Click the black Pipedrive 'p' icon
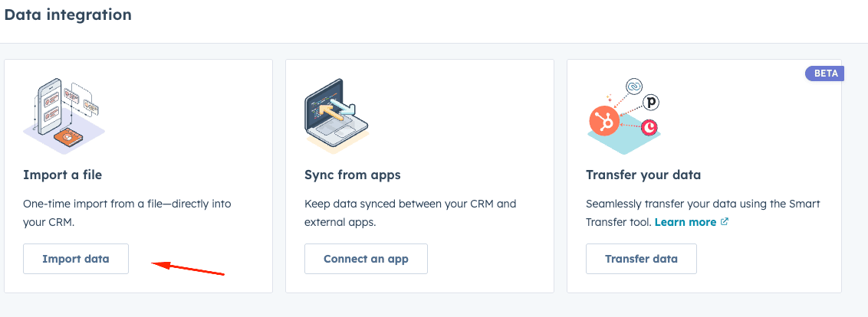 click(652, 102)
